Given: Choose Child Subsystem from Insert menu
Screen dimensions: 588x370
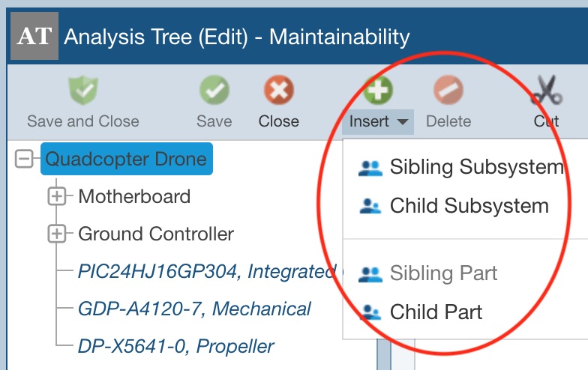Looking at the screenshot, I should [469, 206].
